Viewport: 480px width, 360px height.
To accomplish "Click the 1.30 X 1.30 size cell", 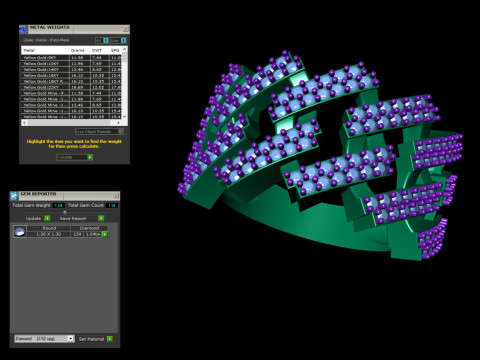I will tap(49, 234).
